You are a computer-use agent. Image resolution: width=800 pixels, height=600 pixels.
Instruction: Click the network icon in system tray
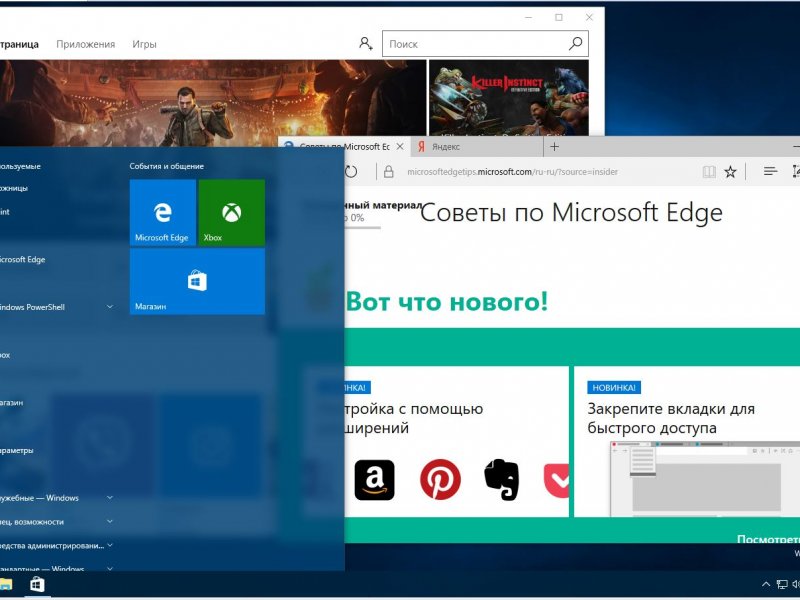(x=782, y=585)
